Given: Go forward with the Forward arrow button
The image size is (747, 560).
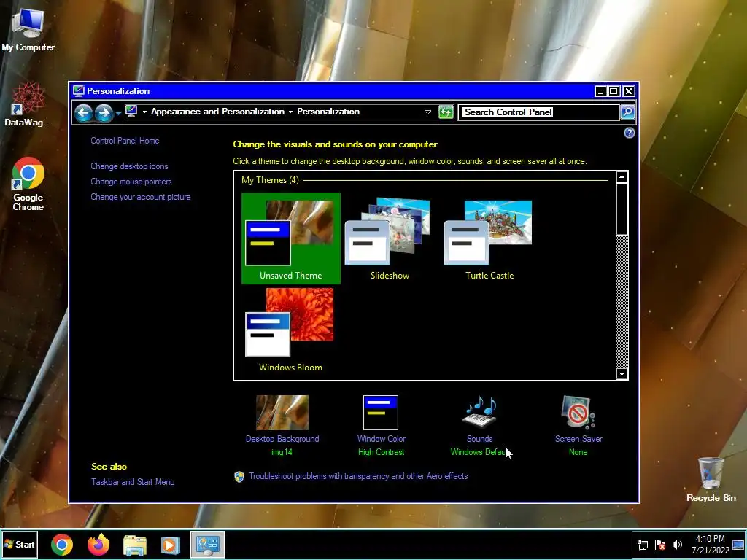Looking at the screenshot, I should [x=104, y=113].
